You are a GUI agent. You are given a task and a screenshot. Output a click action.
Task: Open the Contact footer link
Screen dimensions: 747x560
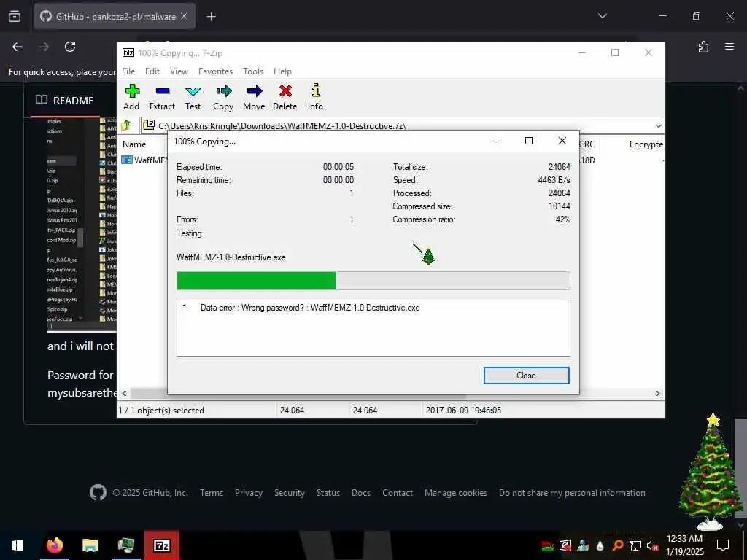point(398,493)
